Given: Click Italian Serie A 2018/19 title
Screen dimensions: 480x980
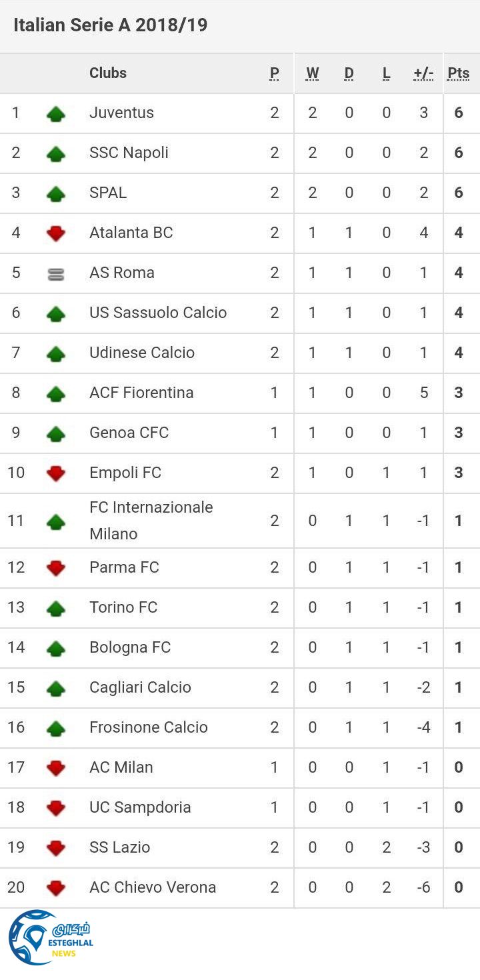Looking at the screenshot, I should tap(111, 25).
